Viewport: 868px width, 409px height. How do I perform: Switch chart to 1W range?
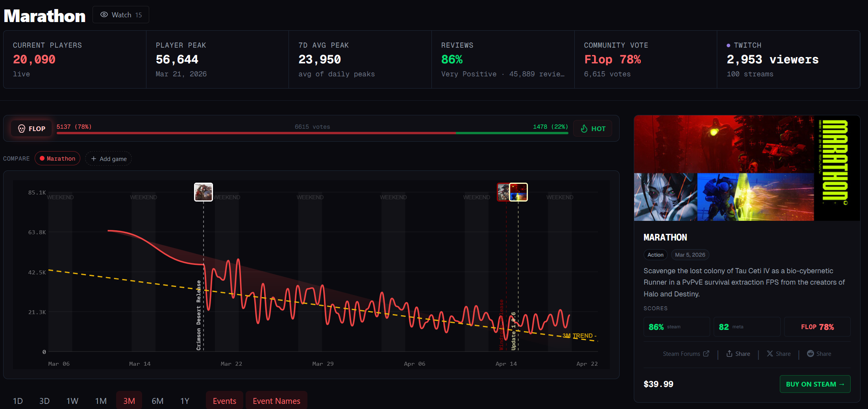(x=72, y=401)
